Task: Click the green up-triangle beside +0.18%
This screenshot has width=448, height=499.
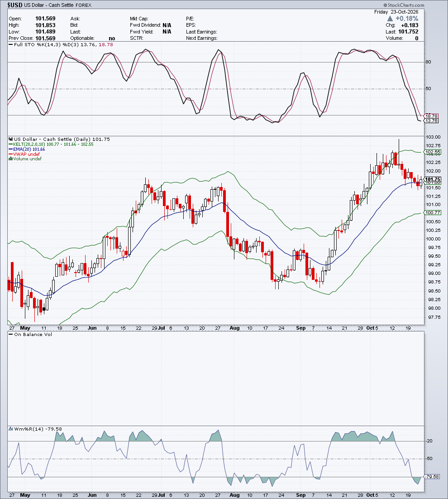Action: click(x=390, y=19)
